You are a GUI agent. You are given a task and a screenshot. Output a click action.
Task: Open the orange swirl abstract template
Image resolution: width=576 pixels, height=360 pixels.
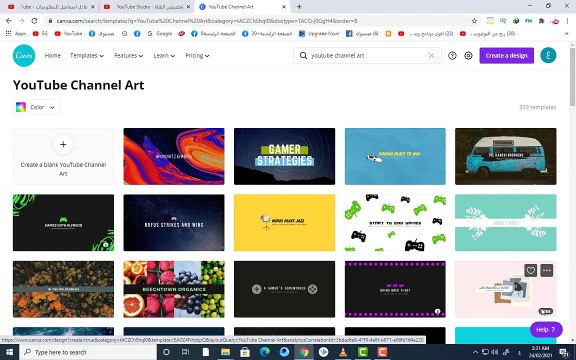tap(174, 156)
